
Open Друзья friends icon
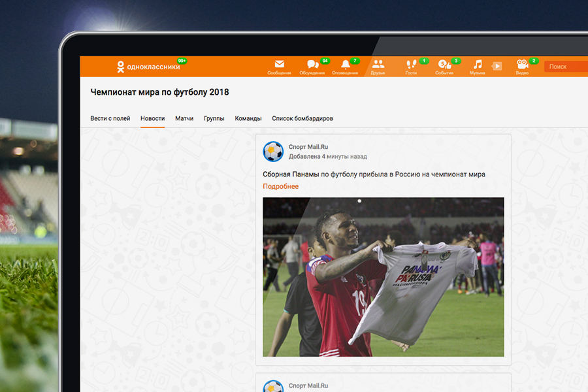pos(378,65)
